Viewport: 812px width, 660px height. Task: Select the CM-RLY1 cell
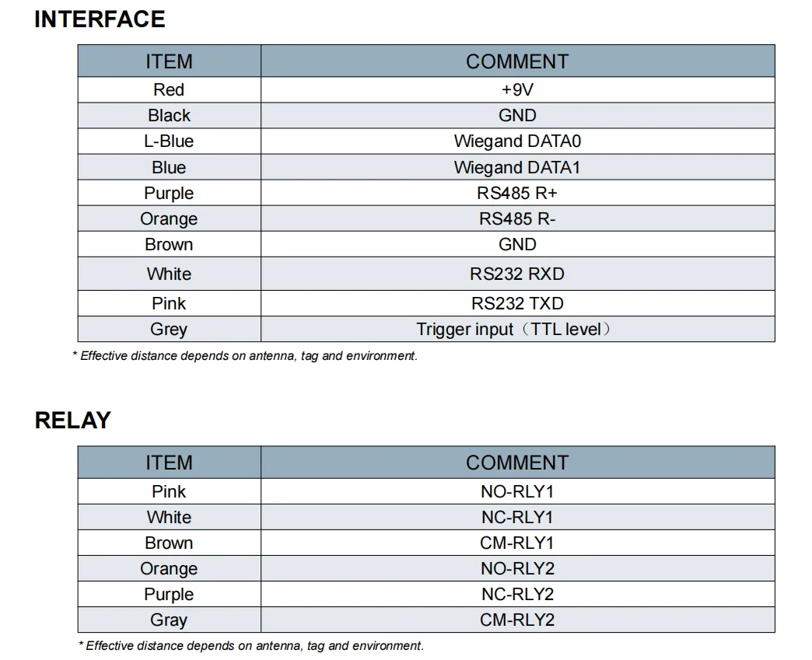[517, 543]
